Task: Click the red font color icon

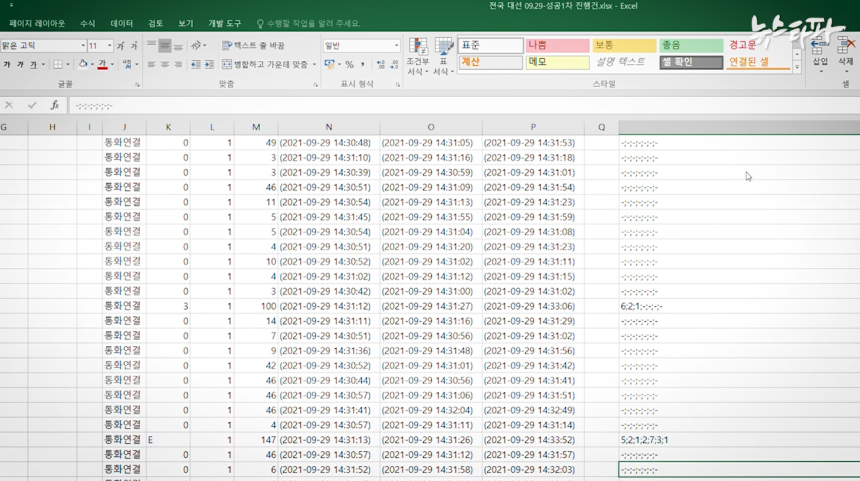Action: coord(103,64)
